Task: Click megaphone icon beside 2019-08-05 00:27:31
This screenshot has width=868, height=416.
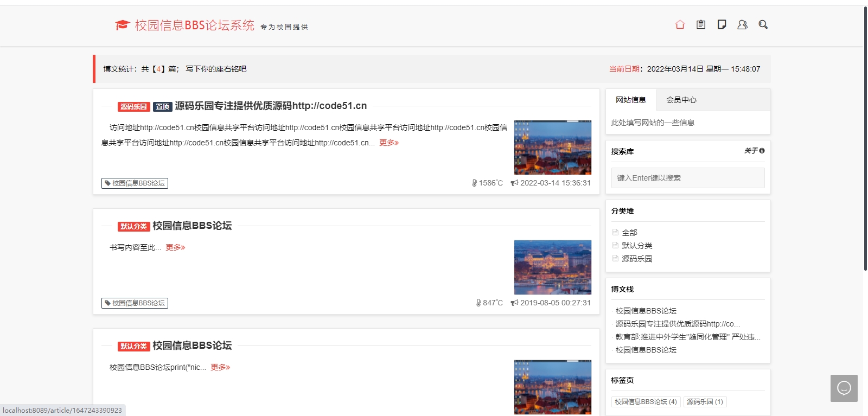Action: coord(514,303)
